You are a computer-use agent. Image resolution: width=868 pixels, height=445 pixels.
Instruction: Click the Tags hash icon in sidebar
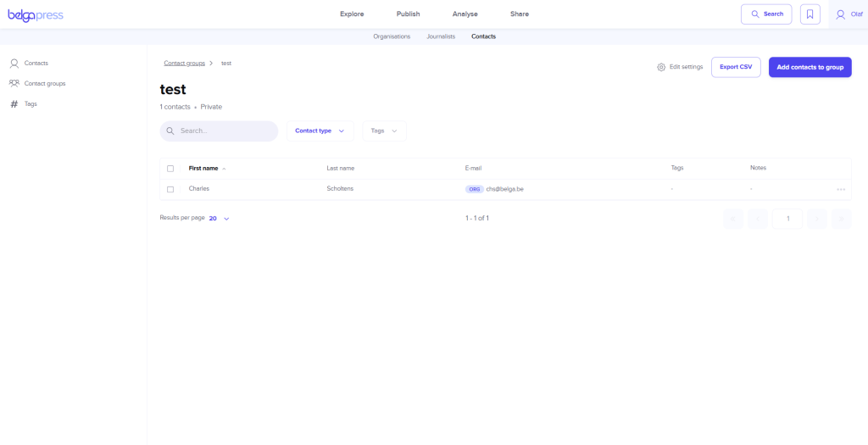(x=14, y=104)
